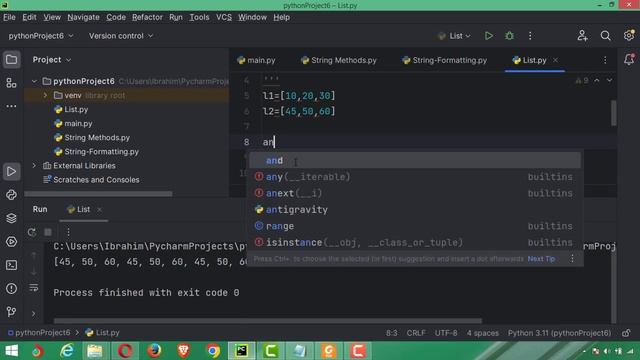640x360 pixels.
Task: Open the Notifications bell
Action: 629,60
